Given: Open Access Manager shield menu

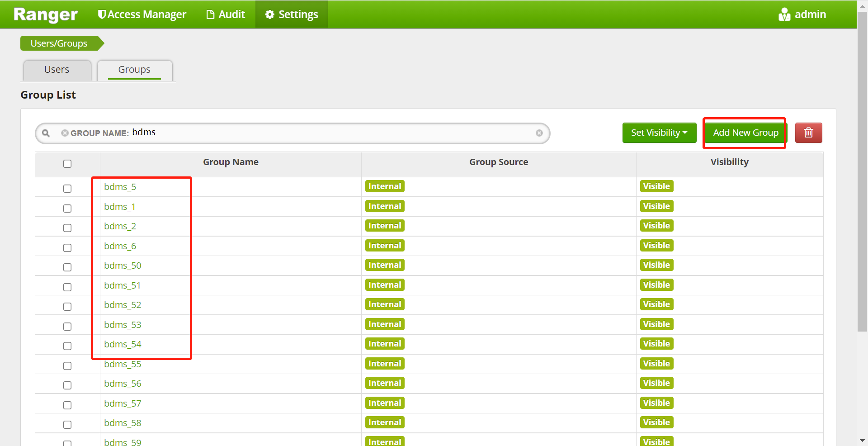Looking at the screenshot, I should click(x=142, y=14).
